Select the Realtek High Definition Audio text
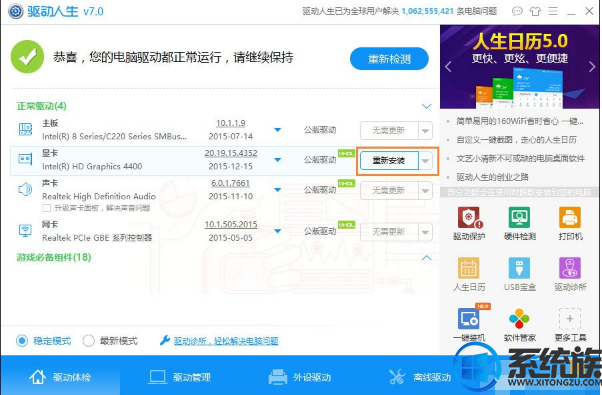The height and width of the screenshot is (395, 602). click(x=99, y=197)
